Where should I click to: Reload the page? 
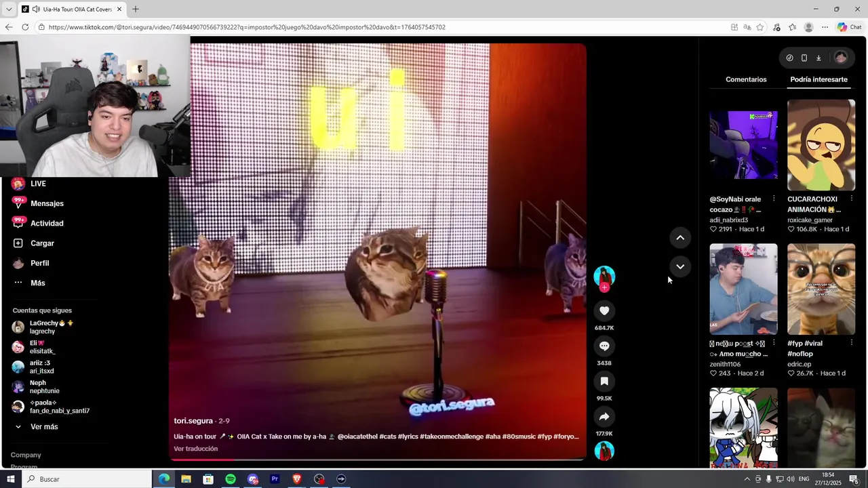[x=25, y=27]
